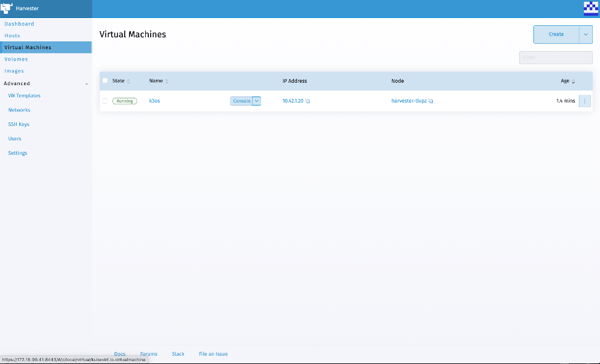The width and height of the screenshot is (600, 364).
Task: Sort the table by Name
Action: 167,81
